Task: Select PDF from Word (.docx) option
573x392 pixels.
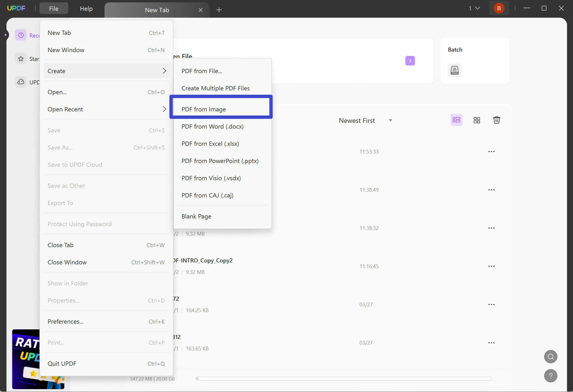Action: 212,126
